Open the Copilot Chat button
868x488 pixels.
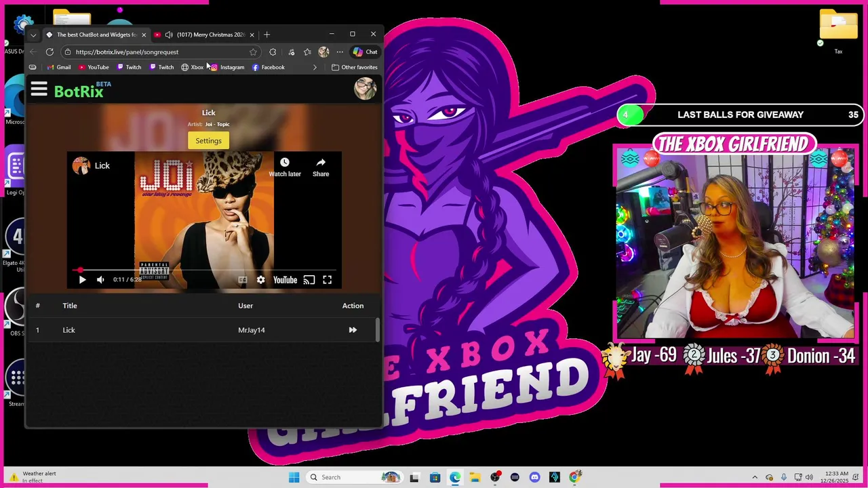coord(365,52)
